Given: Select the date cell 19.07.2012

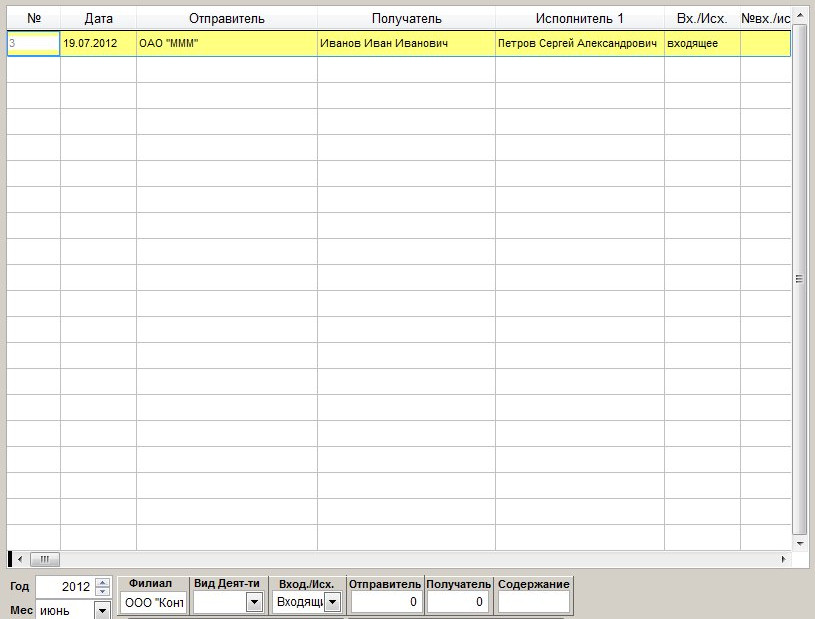Looking at the screenshot, I should coord(98,43).
